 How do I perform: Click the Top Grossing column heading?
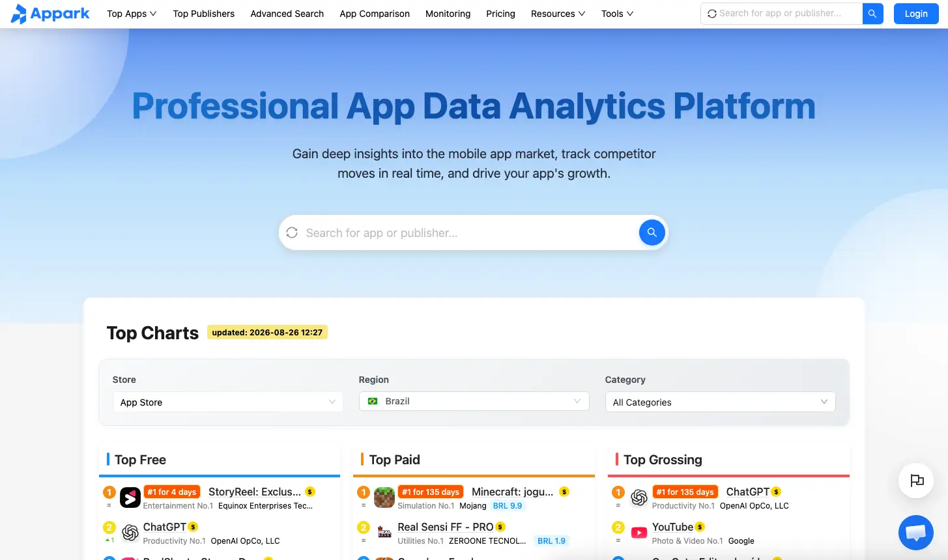663,460
